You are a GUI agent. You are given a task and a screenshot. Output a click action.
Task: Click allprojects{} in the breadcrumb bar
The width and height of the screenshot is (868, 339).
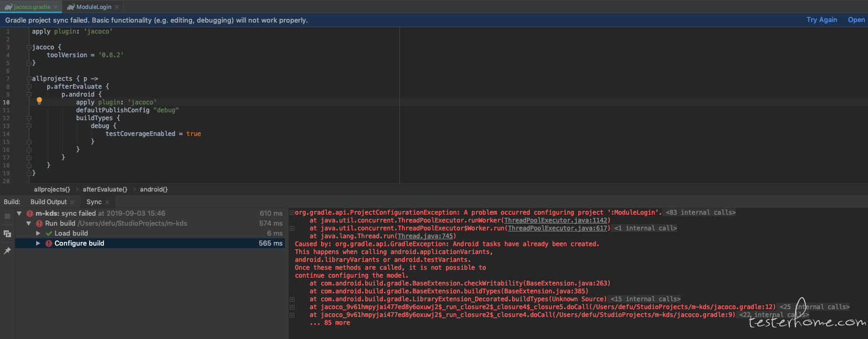click(52, 189)
